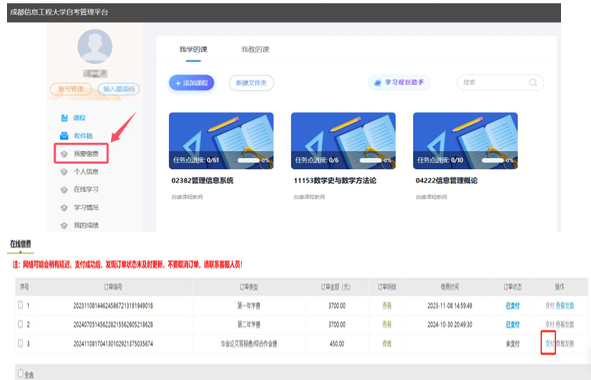591x380 pixels.
Task: Click the search magnifier icon
Action: pos(533,82)
